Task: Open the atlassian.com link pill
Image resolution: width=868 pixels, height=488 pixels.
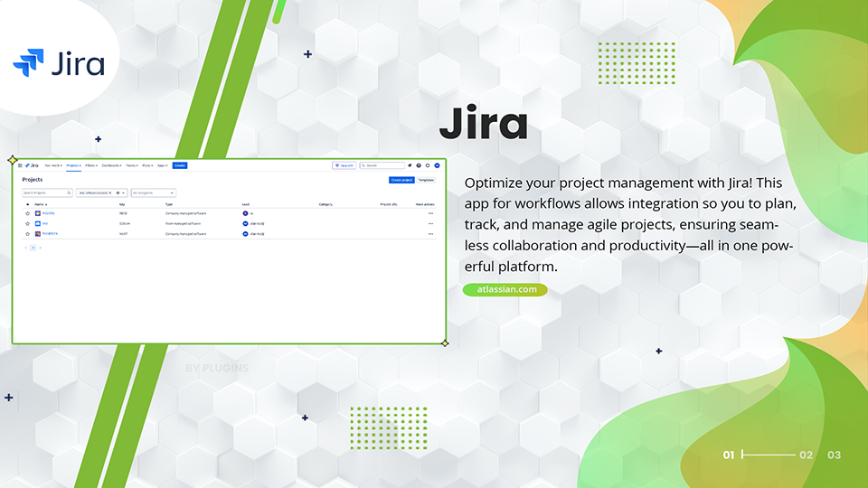Action: (505, 289)
